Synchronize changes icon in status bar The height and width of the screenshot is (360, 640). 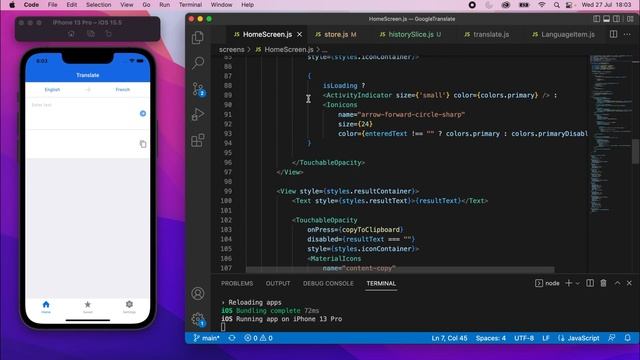(x=232, y=338)
